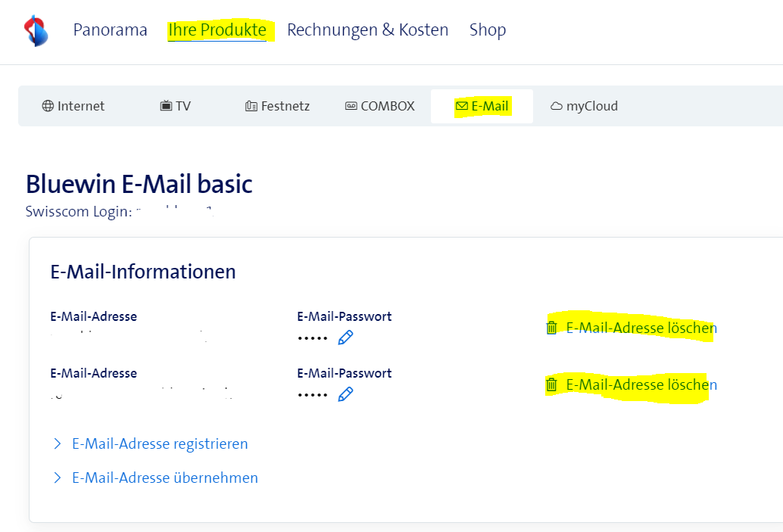The image size is (783, 532).
Task: Click the COMBOX voicemail icon
Action: 351,106
